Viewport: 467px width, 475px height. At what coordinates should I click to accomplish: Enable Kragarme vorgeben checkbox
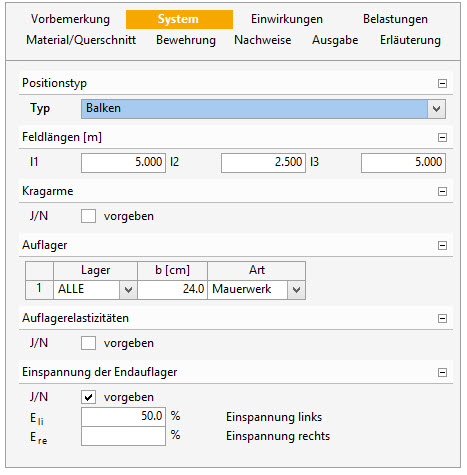(88, 216)
